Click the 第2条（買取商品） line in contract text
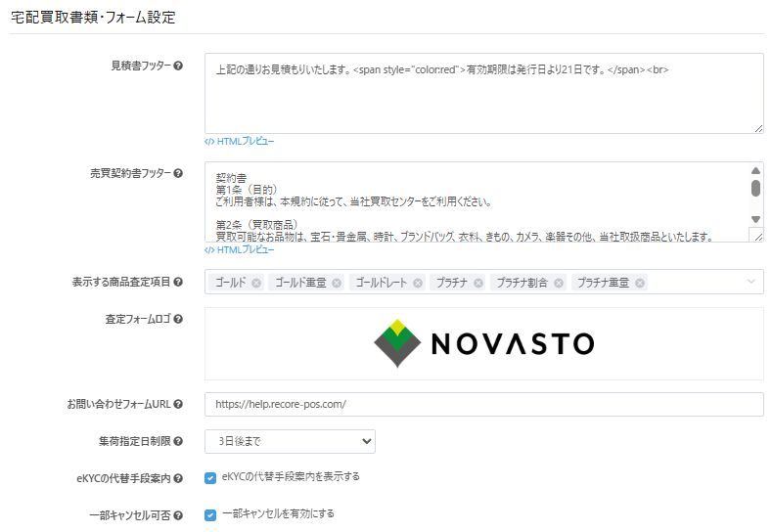 [x=257, y=225]
